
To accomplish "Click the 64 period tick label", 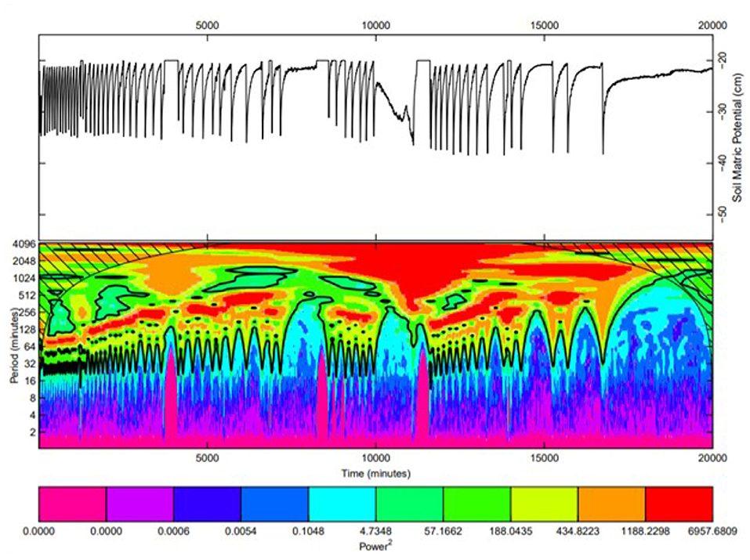I will tap(30, 347).
